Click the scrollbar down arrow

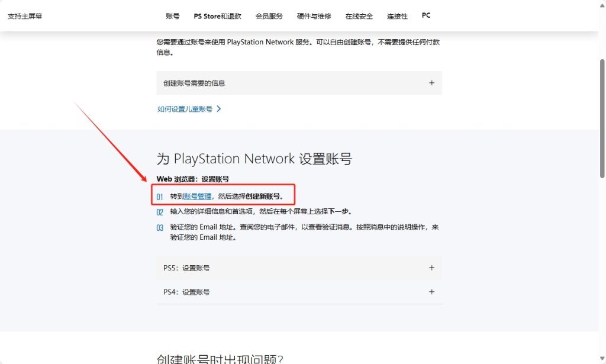click(601, 358)
